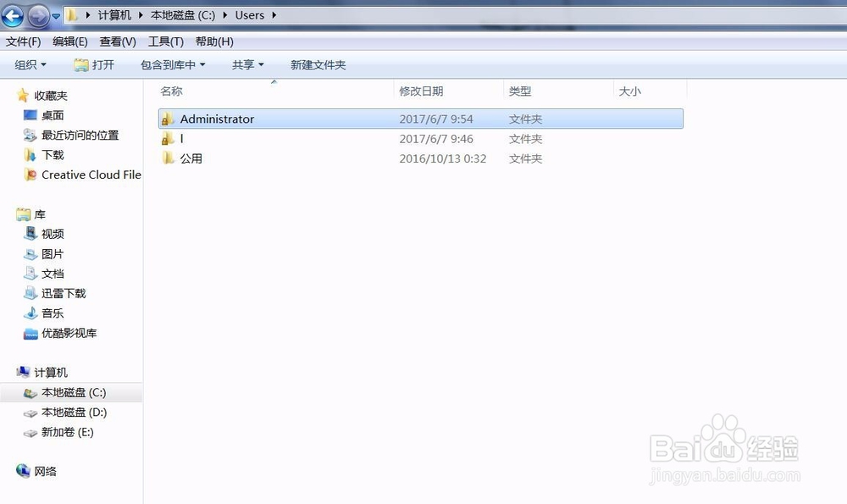The width and height of the screenshot is (847, 504).
Task: Open the 包含到库中 dropdown
Action: pos(173,65)
